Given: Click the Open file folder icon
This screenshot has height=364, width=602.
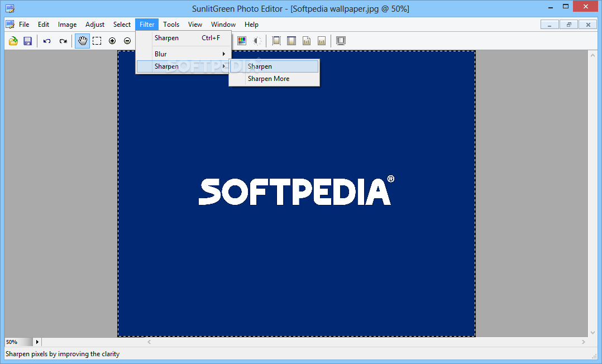Looking at the screenshot, I should click(x=13, y=41).
